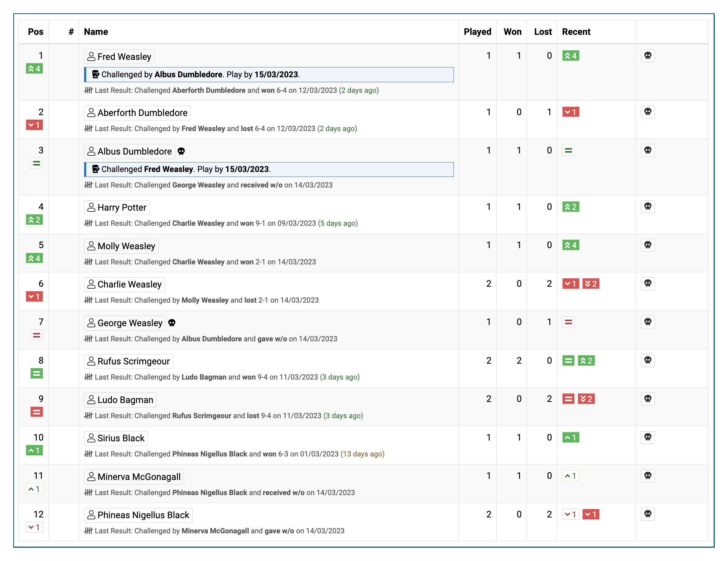Image resolution: width=728 pixels, height=561 pixels.
Task: Click the green up-2 badge in Rufus Scrimgeour's row
Action: (586, 361)
